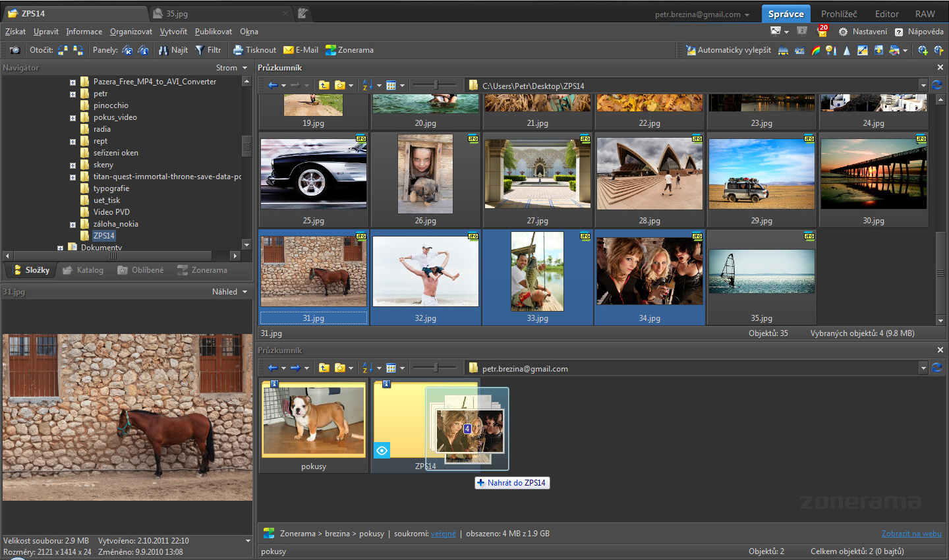The width and height of the screenshot is (949, 560).
Task: Expand the fullscreen monitor dropdown arrow
Action: click(786, 32)
